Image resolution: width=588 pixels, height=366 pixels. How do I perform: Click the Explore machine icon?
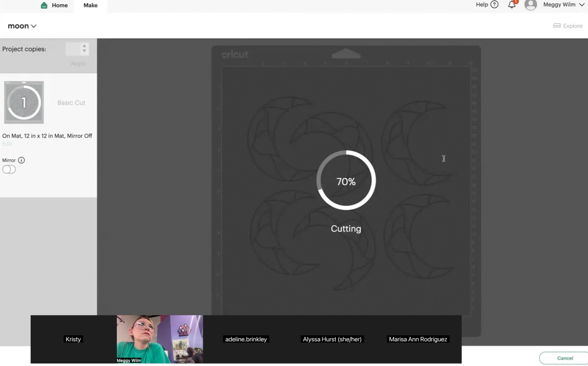pyautogui.click(x=557, y=26)
